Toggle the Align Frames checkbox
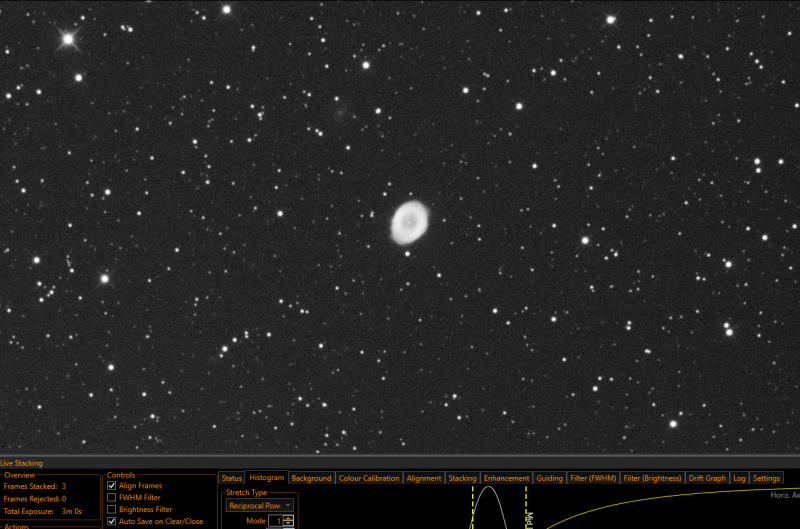The height and width of the screenshot is (529, 800). pos(112,486)
